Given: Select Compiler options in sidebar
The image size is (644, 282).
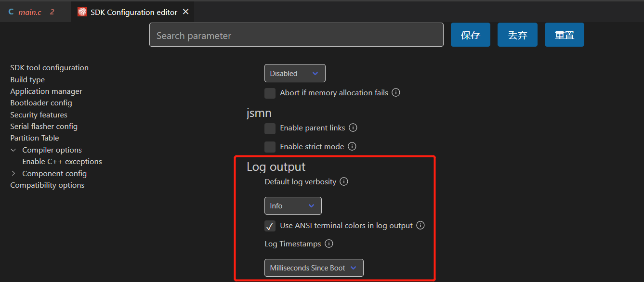Looking at the screenshot, I should 52,150.
